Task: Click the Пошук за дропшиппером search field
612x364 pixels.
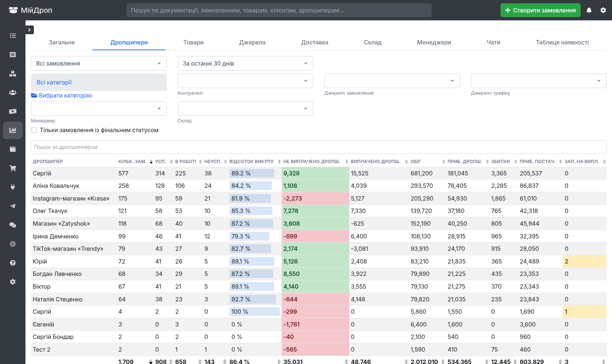Action: [318, 147]
